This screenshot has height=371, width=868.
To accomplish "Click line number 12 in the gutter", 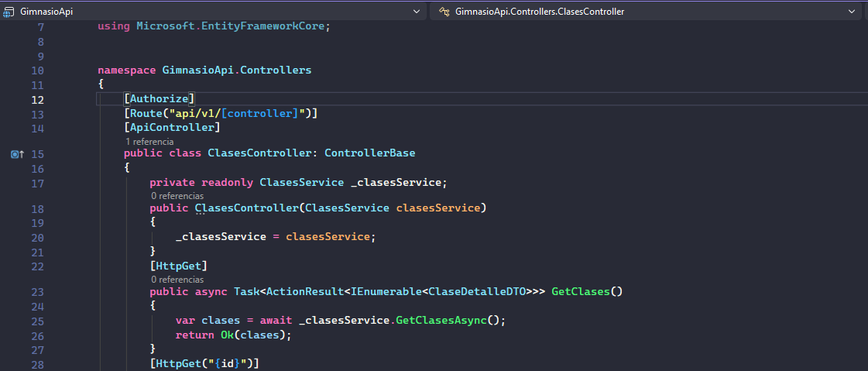I will pyautogui.click(x=37, y=100).
